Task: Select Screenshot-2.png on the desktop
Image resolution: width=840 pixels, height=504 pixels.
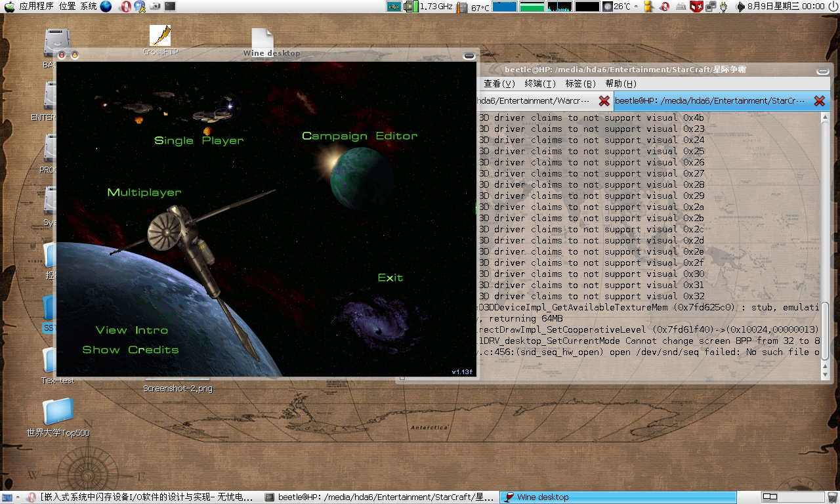Action: point(177,388)
